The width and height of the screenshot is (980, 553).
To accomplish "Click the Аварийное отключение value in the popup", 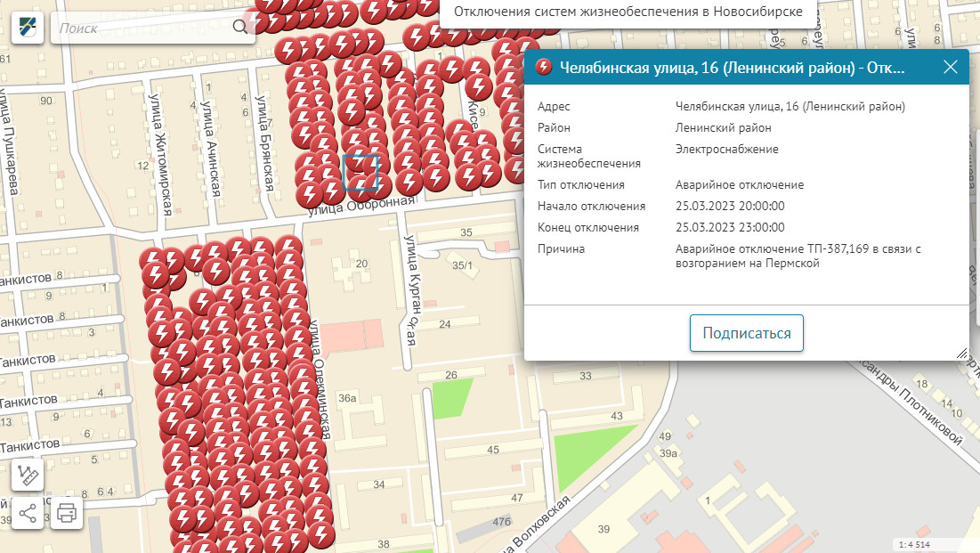I will [739, 184].
